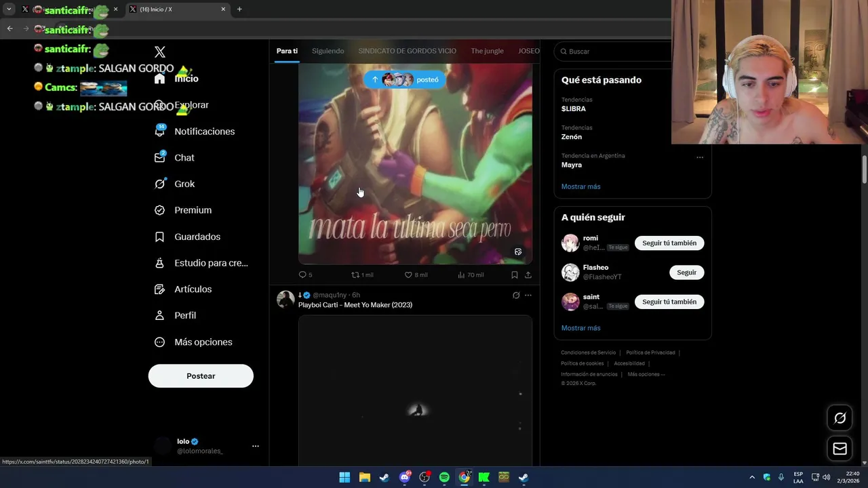Open Accesibilidad footer link

click(x=629, y=363)
